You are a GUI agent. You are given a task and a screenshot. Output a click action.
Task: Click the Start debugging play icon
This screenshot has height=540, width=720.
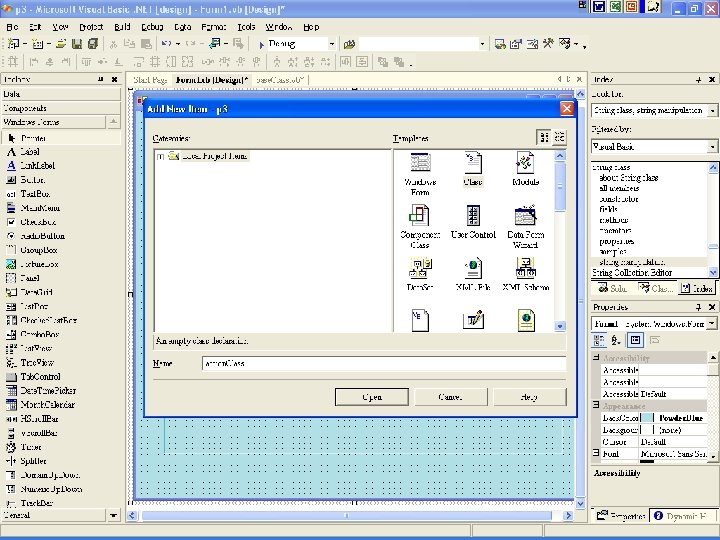pos(261,44)
